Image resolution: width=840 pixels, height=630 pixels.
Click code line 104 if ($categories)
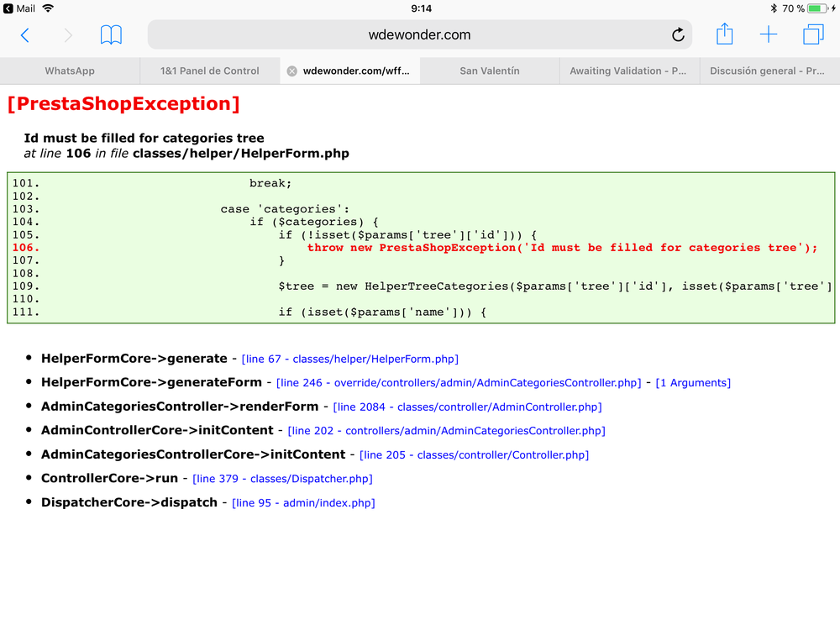tap(314, 222)
